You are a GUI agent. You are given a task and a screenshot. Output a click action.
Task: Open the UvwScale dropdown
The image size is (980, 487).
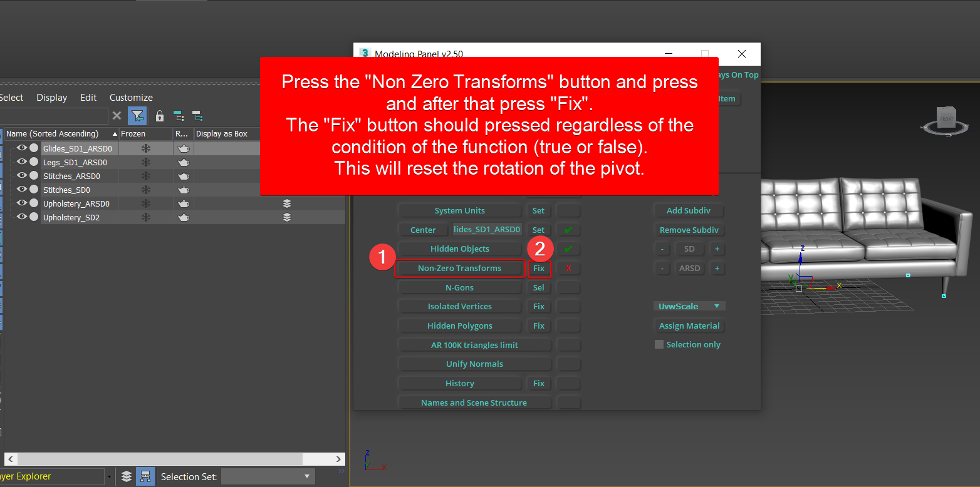(x=689, y=306)
